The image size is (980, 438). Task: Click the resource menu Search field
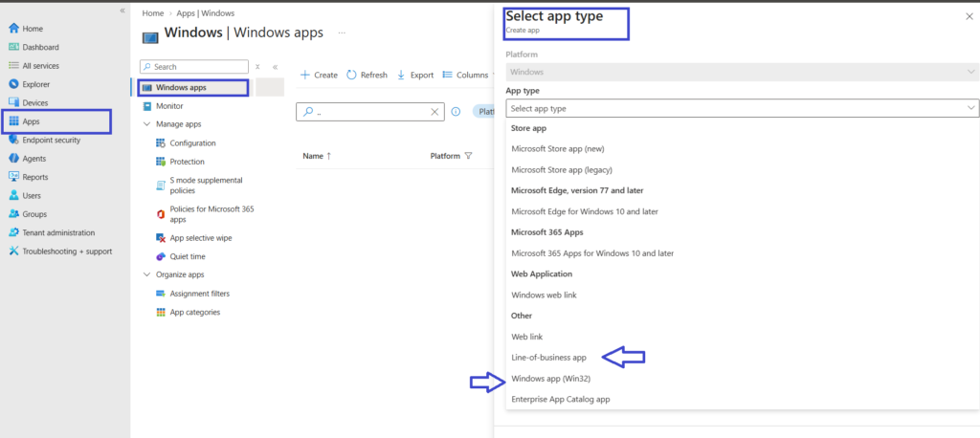click(x=193, y=67)
